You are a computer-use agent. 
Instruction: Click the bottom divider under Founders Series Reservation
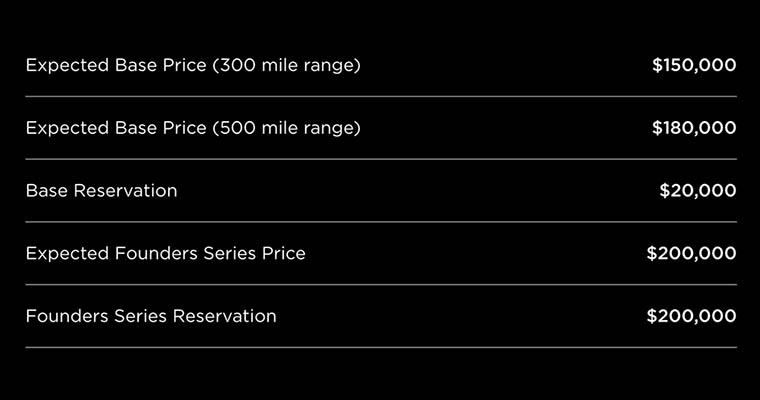(380, 347)
